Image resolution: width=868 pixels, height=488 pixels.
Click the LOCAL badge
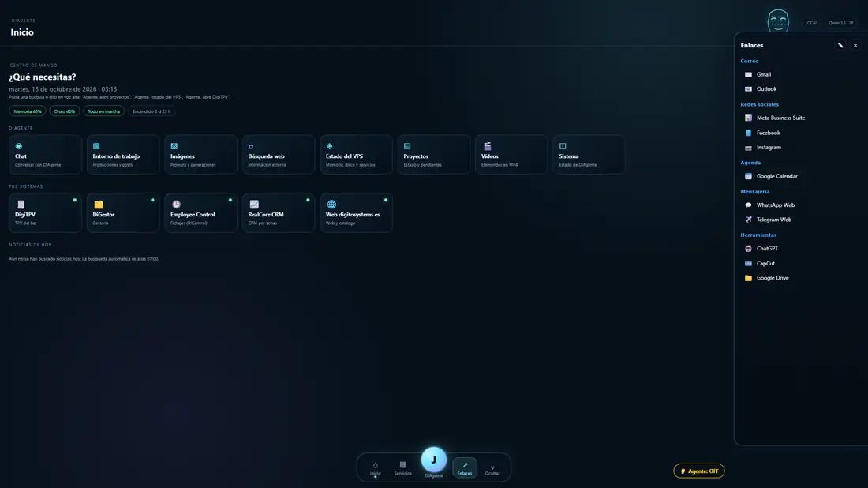[x=811, y=23]
